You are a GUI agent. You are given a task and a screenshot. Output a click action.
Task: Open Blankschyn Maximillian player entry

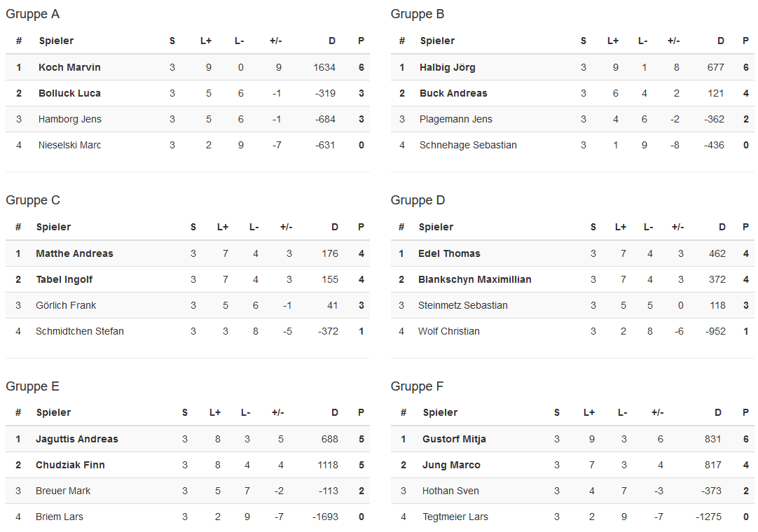(x=474, y=280)
